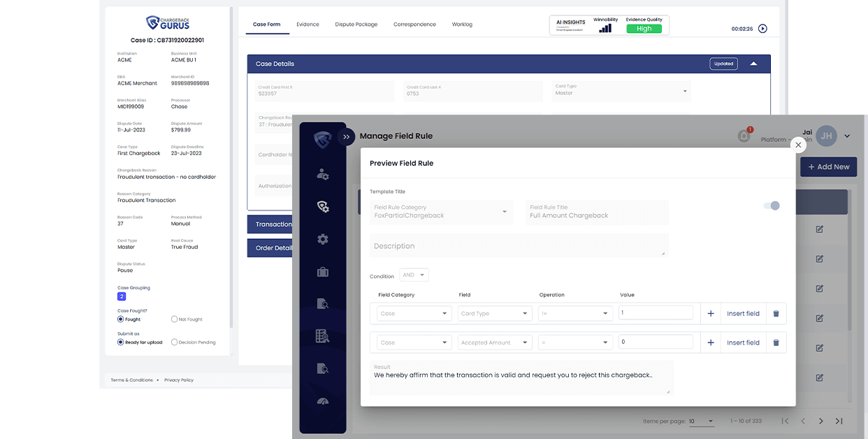Expand the sidebar with double-arrow icon
The image size is (868, 439).
(x=346, y=137)
